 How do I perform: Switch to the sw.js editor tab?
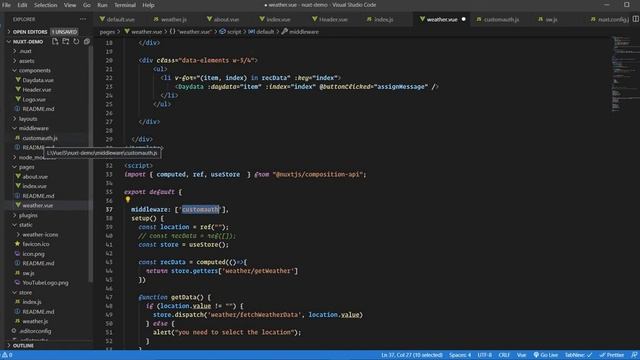(x=551, y=19)
